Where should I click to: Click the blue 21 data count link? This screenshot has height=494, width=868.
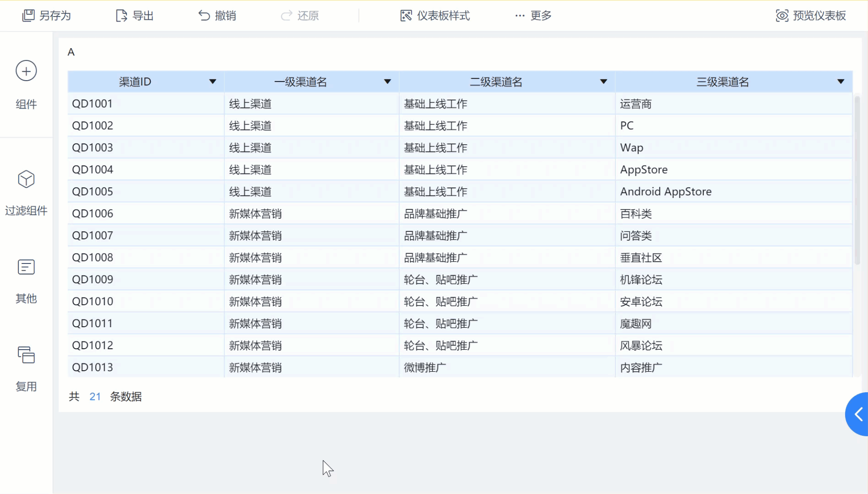click(x=95, y=397)
